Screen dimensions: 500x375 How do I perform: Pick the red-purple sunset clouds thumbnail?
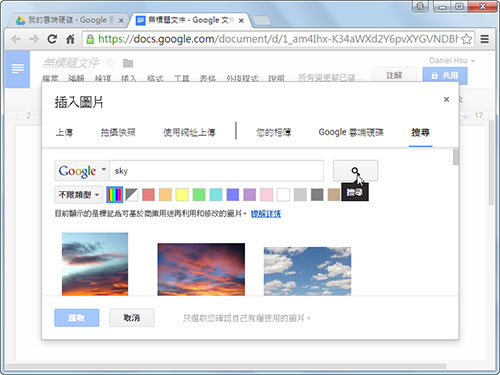point(201,269)
